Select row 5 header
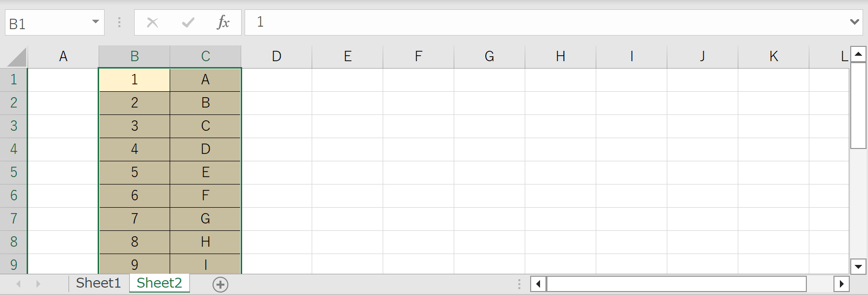Image resolution: width=868 pixels, height=295 pixels. (14, 172)
